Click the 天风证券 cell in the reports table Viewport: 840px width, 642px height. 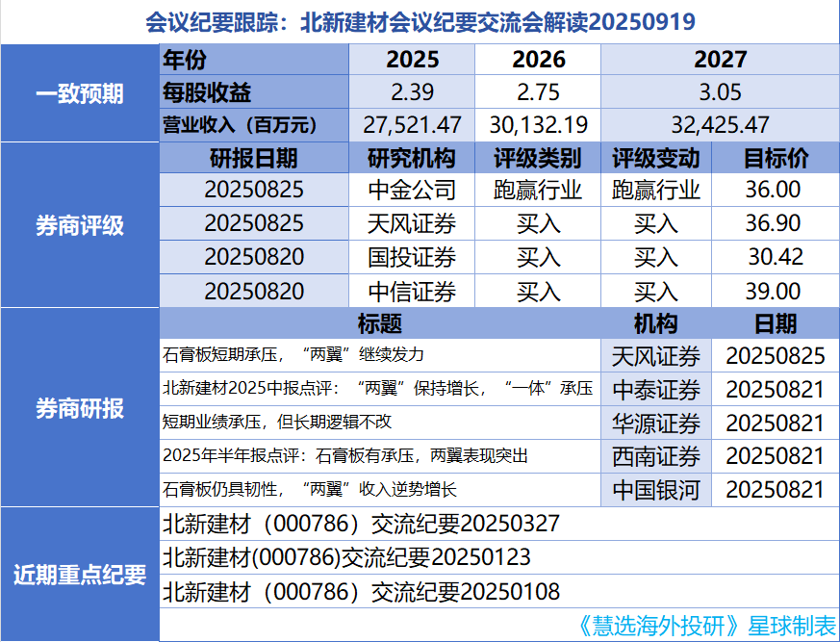point(656,355)
